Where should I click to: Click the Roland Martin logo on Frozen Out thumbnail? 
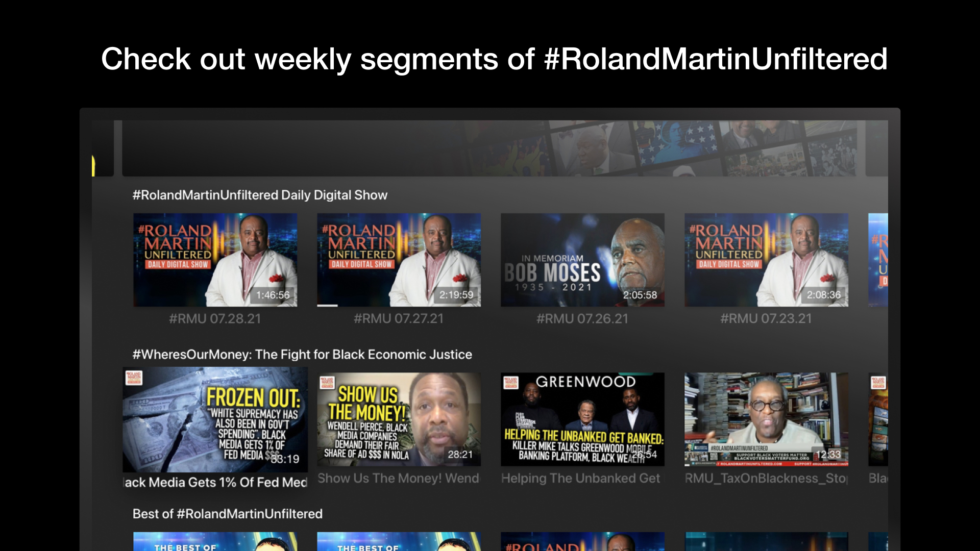134,378
